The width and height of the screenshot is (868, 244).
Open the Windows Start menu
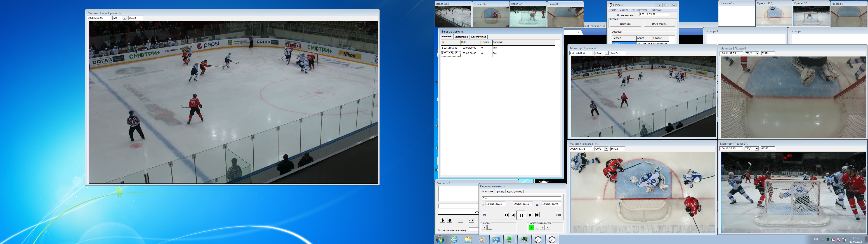(440, 240)
